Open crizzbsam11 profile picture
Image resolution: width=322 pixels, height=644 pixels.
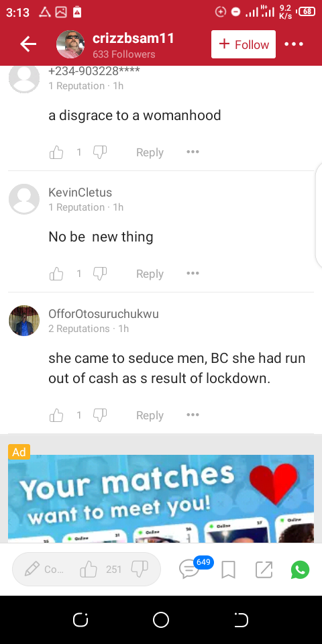point(70,44)
